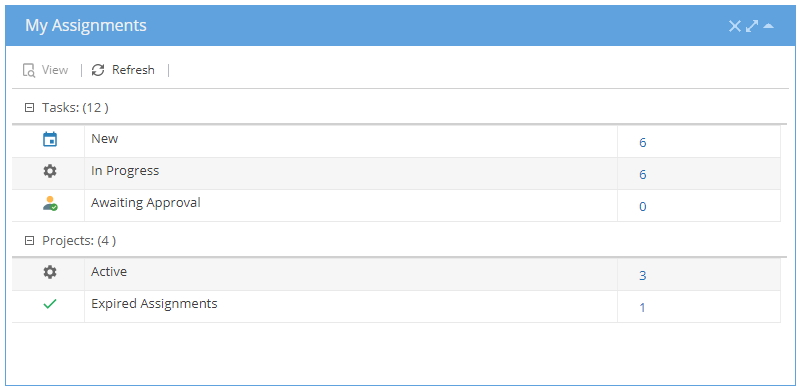The width and height of the screenshot is (805, 391).
Task: Click the green checkmark by Expired Assignments
Action: pos(50,304)
